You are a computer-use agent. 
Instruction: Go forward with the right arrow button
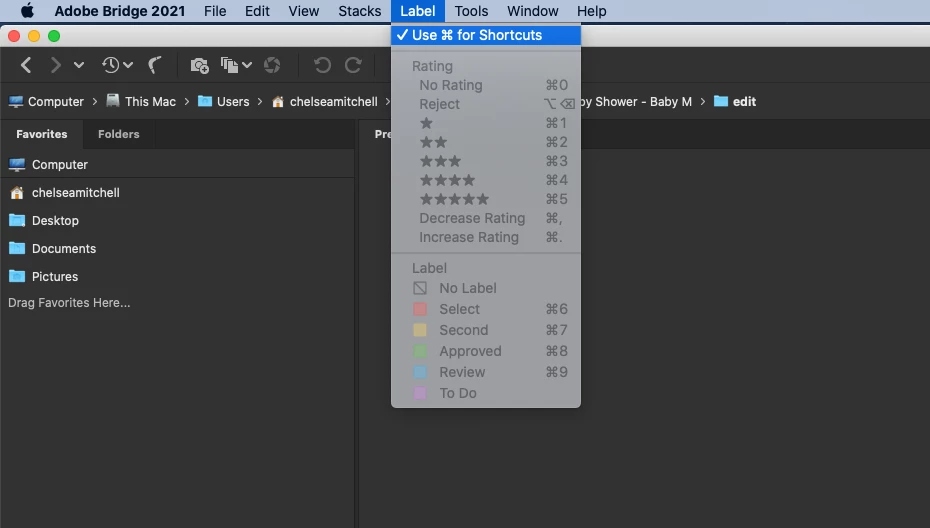coord(55,65)
